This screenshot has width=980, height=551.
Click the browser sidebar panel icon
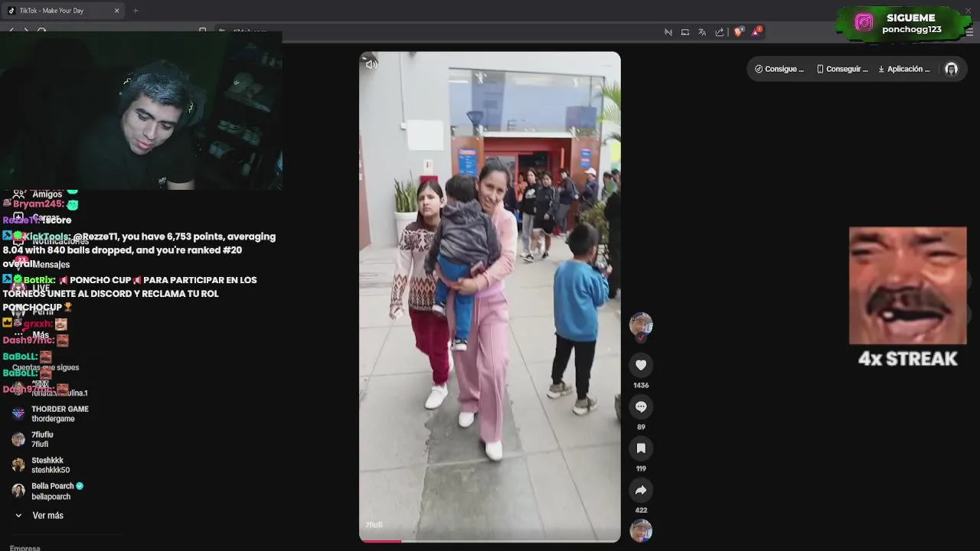[x=685, y=32]
